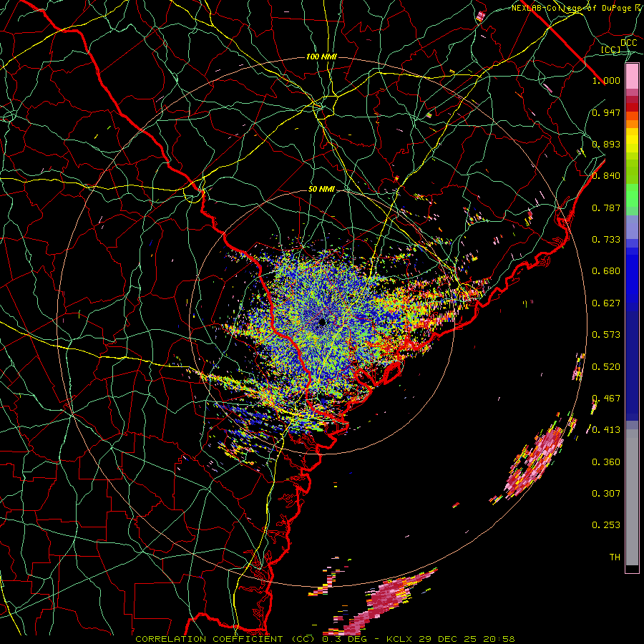
Task: Click the DCC label above the color scale
Action: coord(628,43)
